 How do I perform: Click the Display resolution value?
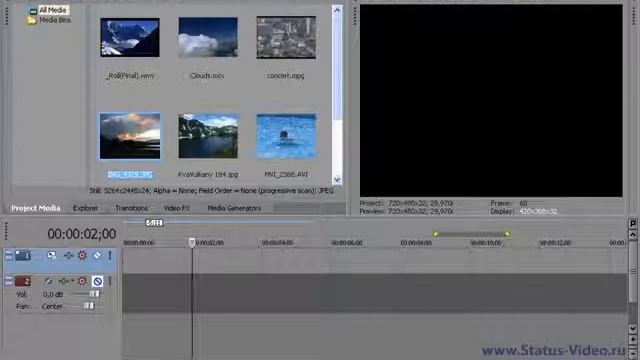click(x=538, y=211)
